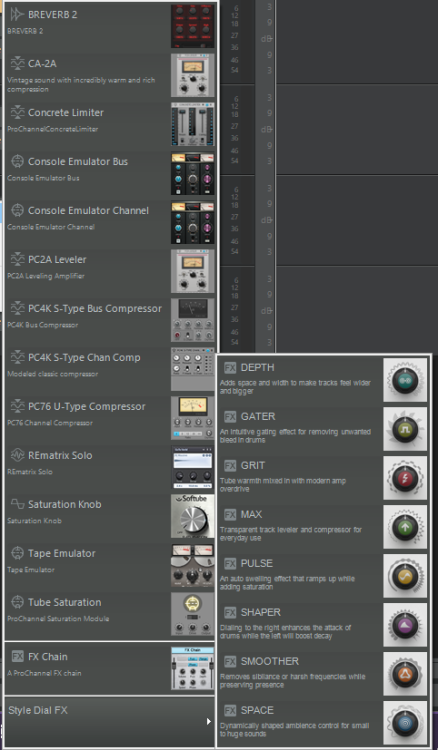Screen dimensions: 438x750
Task: Choose Concrete Limiter from the list
Action: (110, 124)
